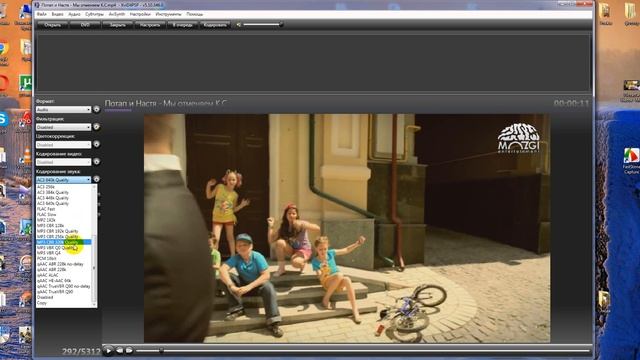The width and height of the screenshot is (640, 360).
Task: Select AC3 256k preset
Action: (64, 187)
